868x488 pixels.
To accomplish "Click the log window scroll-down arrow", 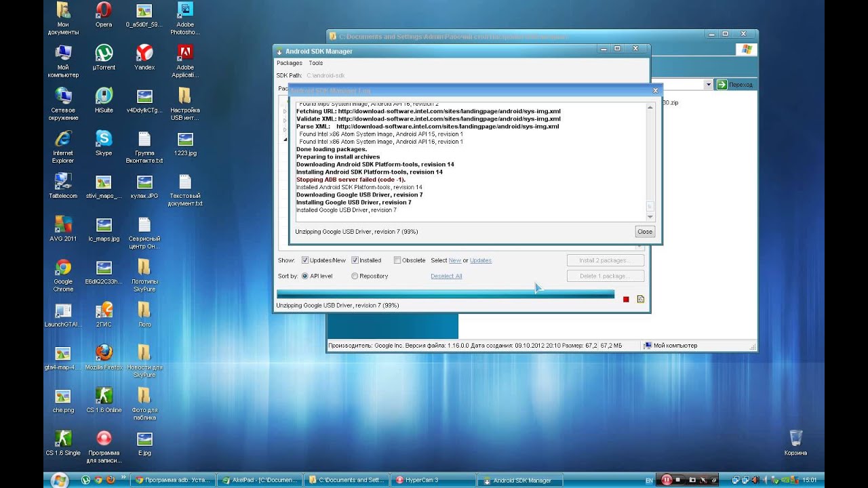I will point(650,217).
